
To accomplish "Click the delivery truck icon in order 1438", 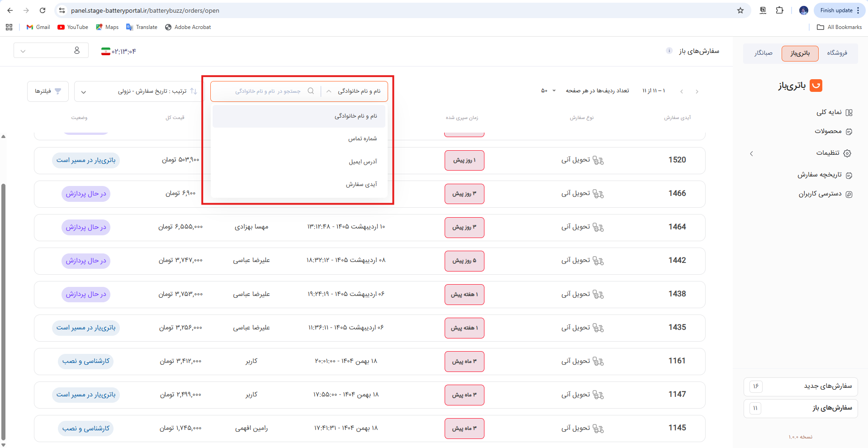I will tap(598, 294).
